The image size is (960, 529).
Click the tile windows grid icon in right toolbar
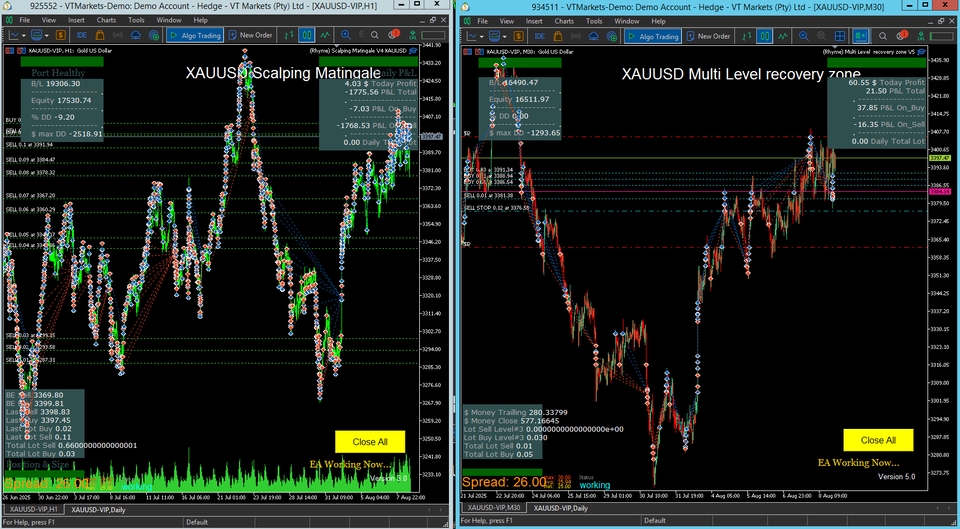pyautogui.click(x=841, y=36)
